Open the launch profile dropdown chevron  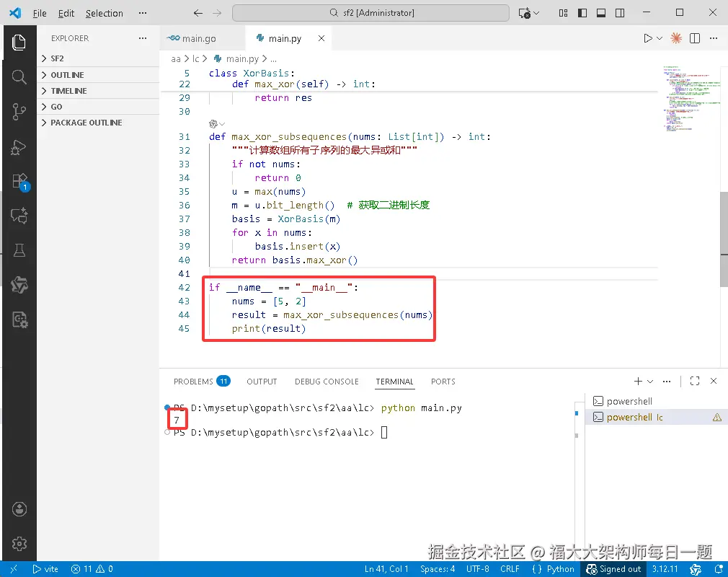click(650, 382)
